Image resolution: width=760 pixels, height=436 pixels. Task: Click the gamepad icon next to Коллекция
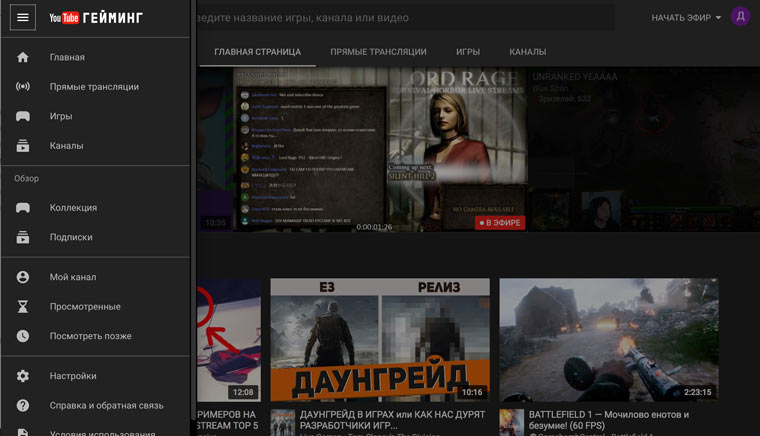23,208
